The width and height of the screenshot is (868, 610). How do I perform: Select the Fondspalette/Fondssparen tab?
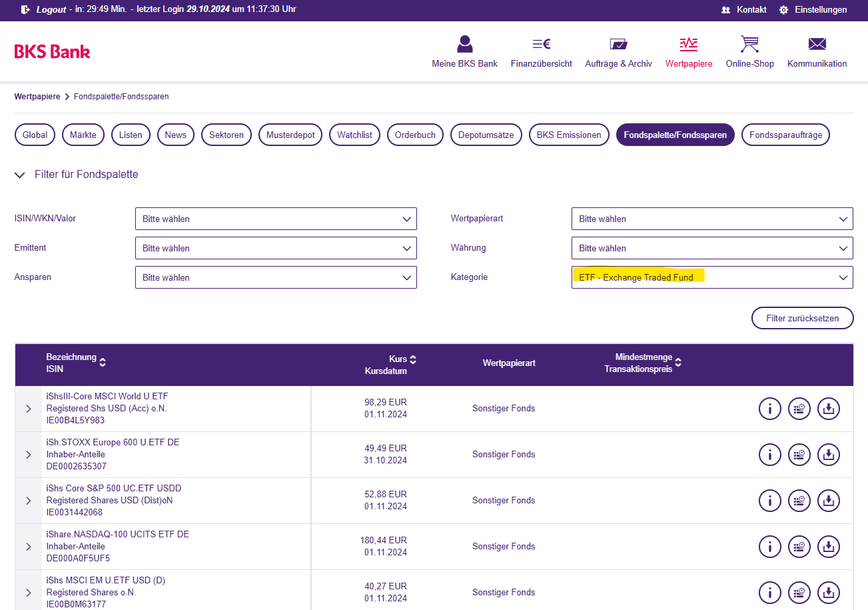(x=675, y=135)
